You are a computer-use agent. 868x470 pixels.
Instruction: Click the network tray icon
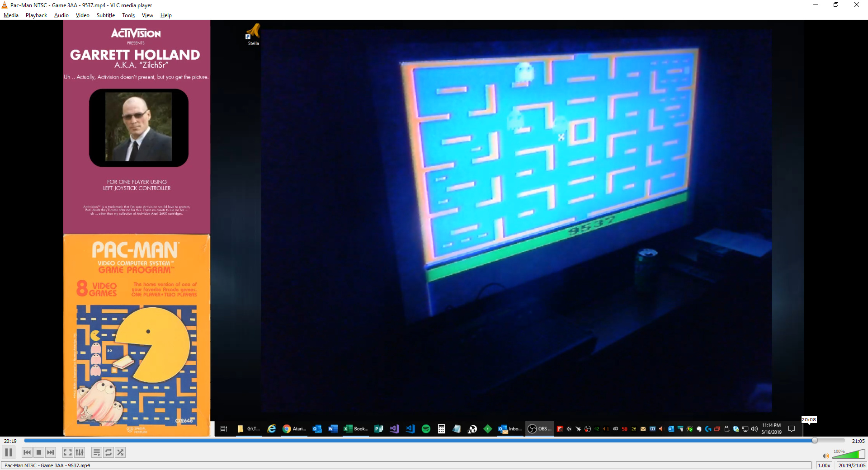[x=745, y=429]
